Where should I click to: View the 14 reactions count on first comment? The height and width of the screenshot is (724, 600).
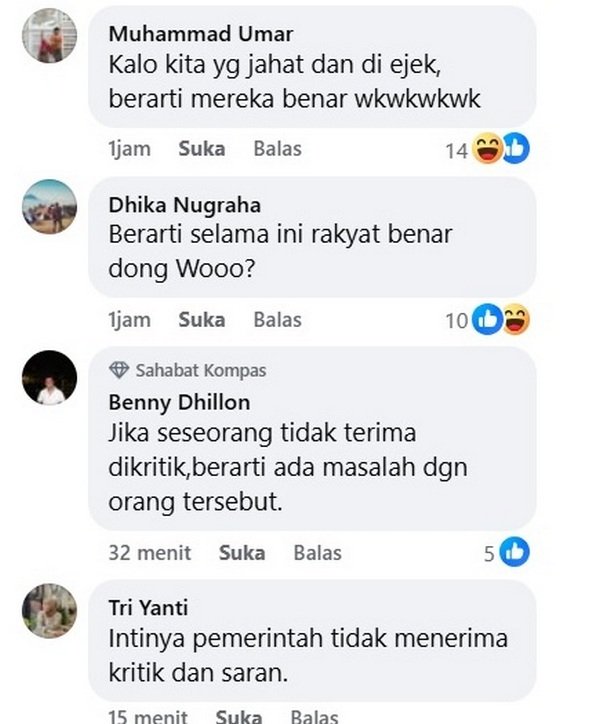[x=456, y=151]
